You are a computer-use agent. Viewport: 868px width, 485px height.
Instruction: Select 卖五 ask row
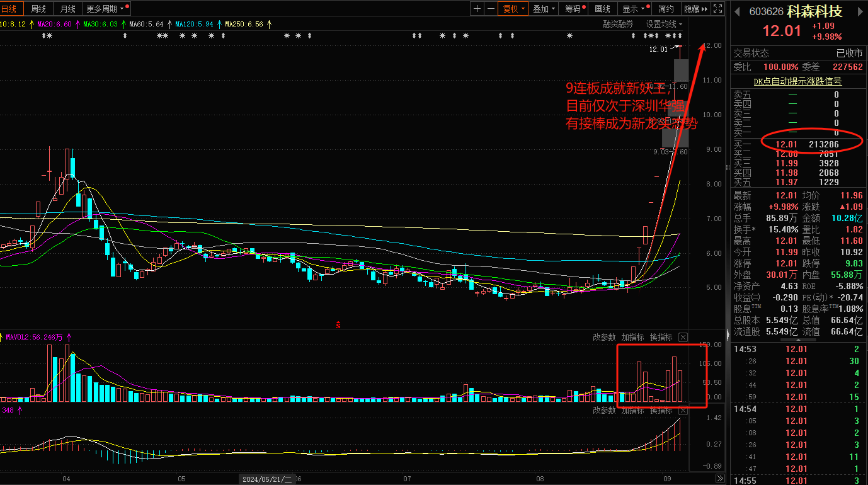pyautogui.click(x=797, y=94)
